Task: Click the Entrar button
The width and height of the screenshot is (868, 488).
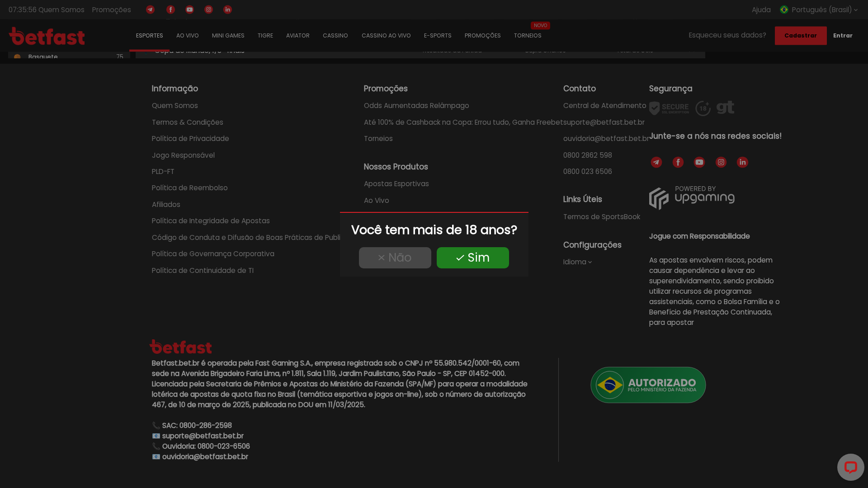Action: click(843, 36)
